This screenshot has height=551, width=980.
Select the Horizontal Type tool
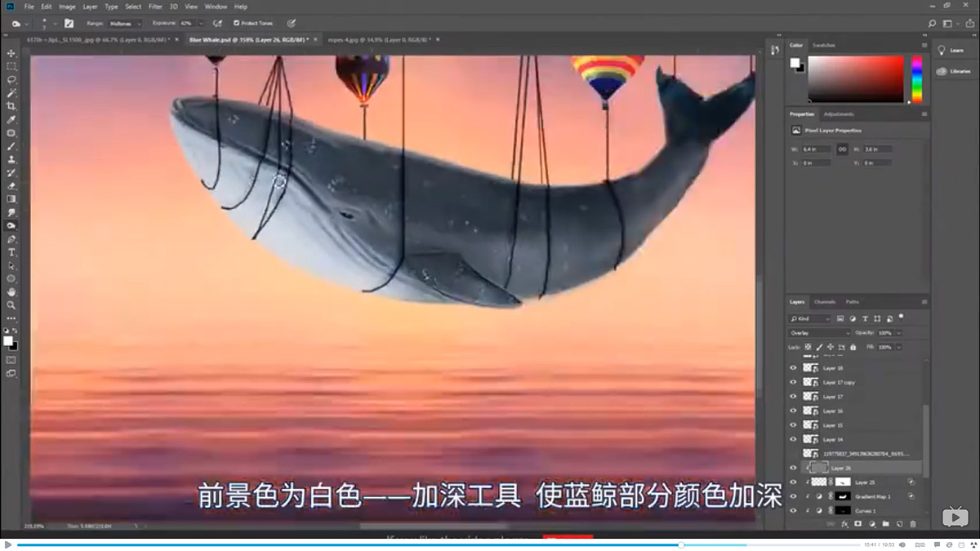[11, 251]
